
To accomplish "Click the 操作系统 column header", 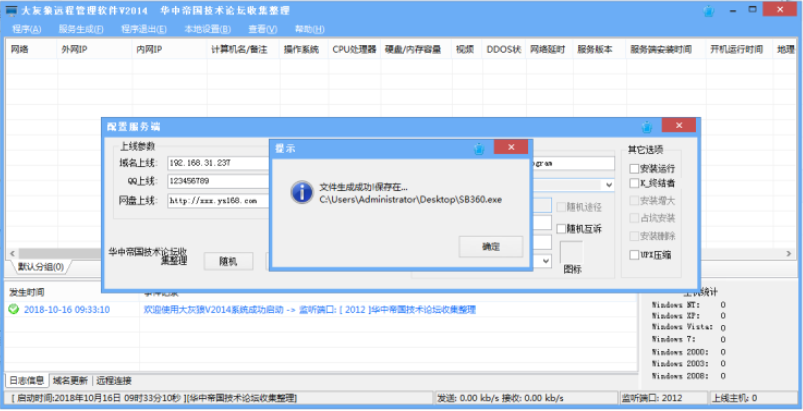I will point(304,49).
